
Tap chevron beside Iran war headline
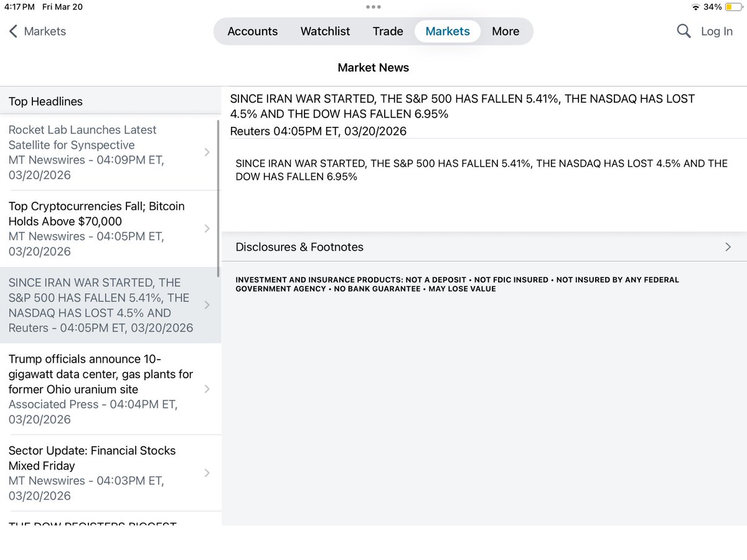click(x=207, y=305)
